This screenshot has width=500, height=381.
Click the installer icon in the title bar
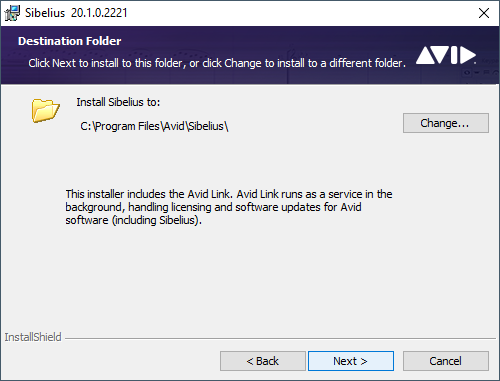(x=12, y=13)
